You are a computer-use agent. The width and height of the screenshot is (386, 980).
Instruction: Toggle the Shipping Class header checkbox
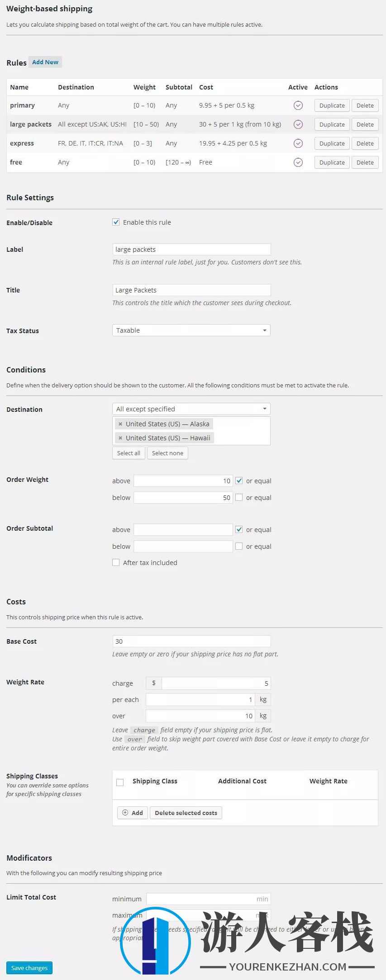[120, 782]
